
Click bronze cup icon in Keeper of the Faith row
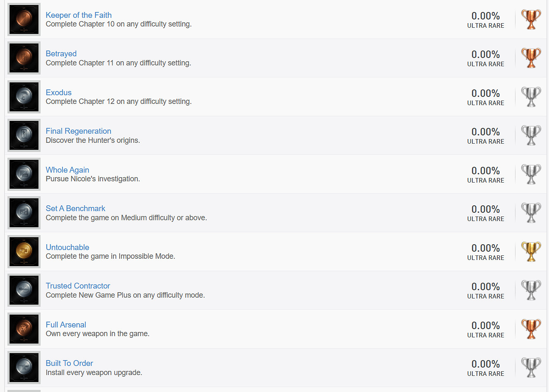531,19
